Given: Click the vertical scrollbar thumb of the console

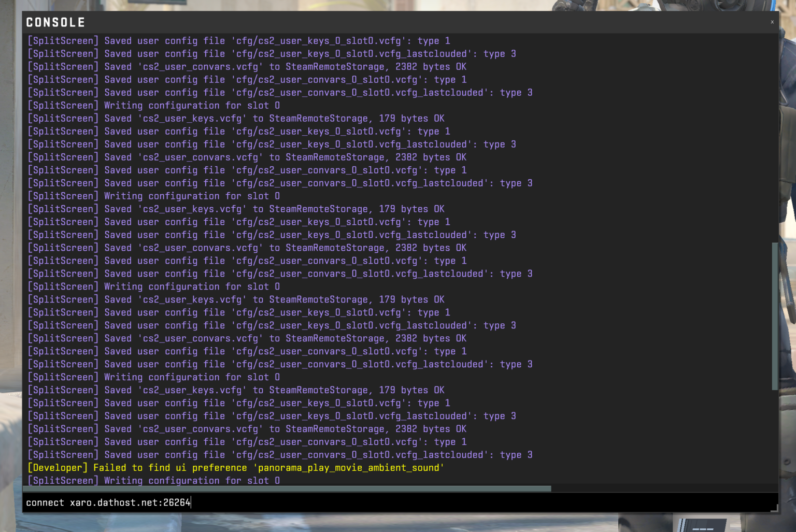Looking at the screenshot, I should click(775, 315).
